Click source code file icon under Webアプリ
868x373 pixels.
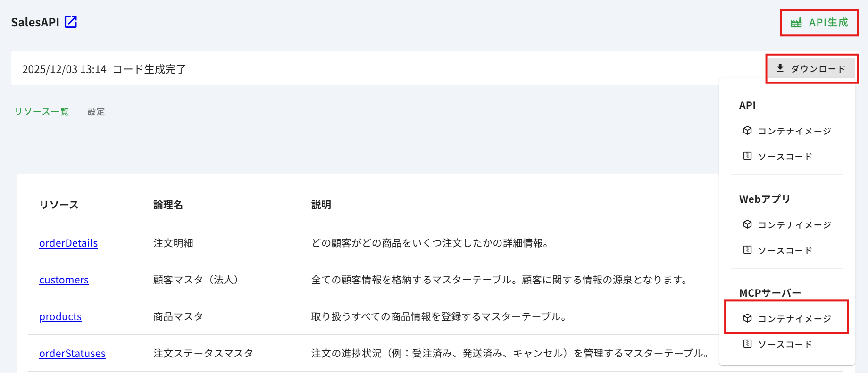pyautogui.click(x=747, y=250)
